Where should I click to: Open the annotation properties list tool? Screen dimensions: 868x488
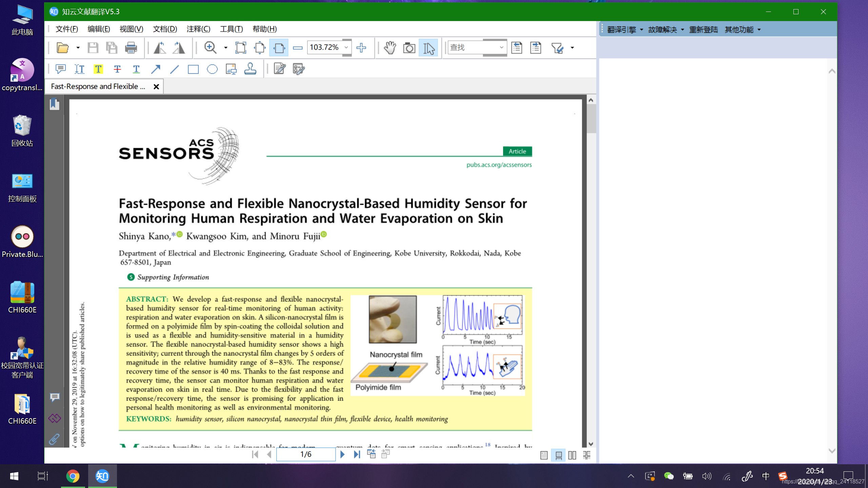point(299,69)
